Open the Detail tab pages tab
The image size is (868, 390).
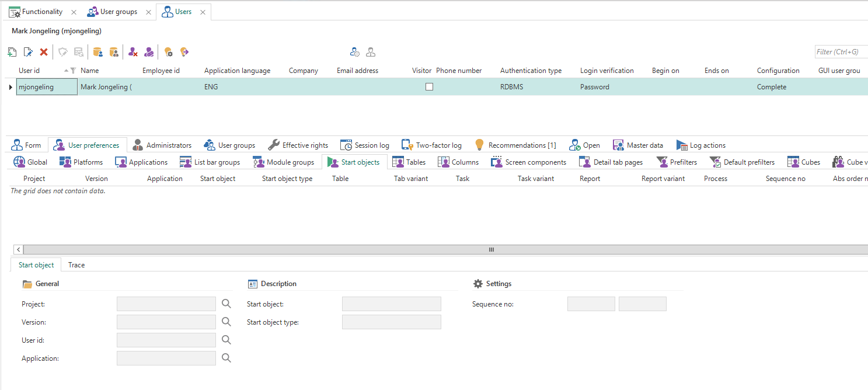[x=611, y=162]
